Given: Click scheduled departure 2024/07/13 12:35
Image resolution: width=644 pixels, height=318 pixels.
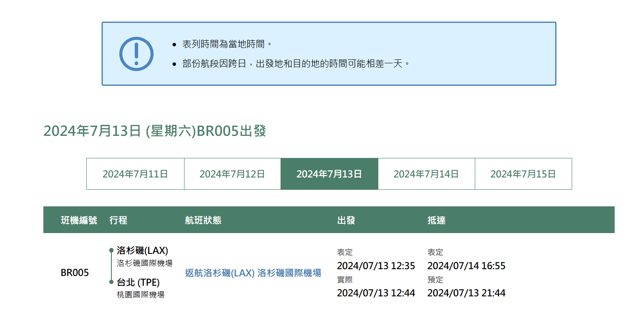Looking at the screenshot, I should coord(376,266).
